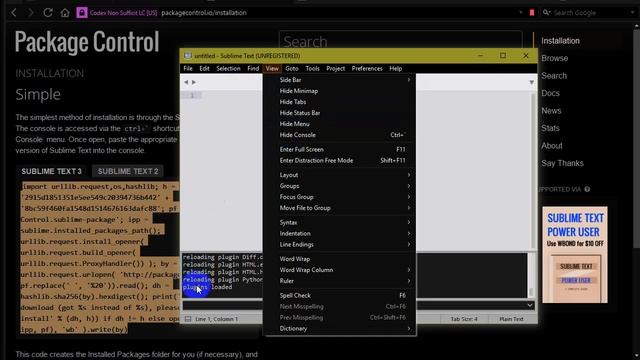
Task: Select Enter Distraction Free Mode
Action: tap(340, 160)
